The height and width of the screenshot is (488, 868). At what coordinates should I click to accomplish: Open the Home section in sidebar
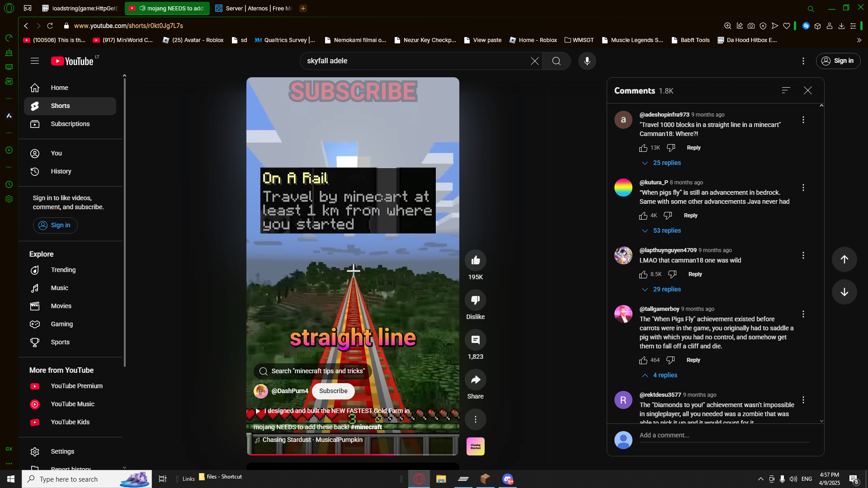pyautogui.click(x=70, y=88)
